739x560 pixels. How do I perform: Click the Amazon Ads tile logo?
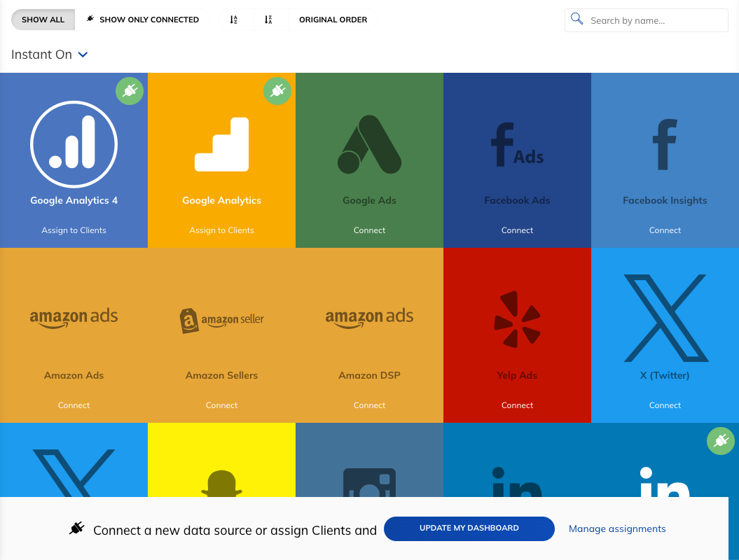74,318
